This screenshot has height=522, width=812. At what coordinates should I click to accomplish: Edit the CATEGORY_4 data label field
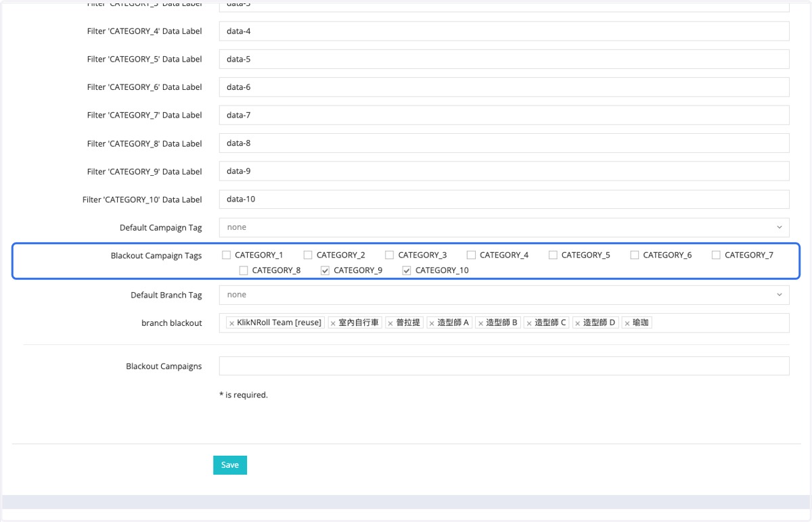click(x=504, y=31)
